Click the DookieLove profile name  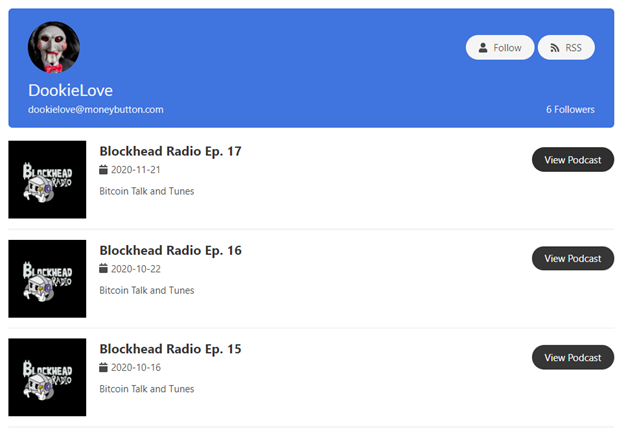tap(70, 90)
